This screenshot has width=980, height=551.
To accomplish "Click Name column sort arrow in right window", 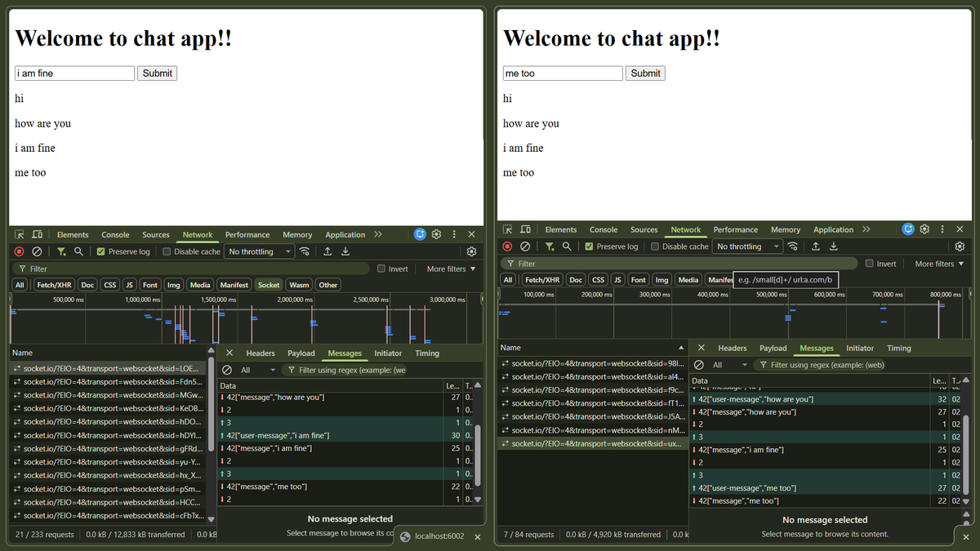I will 681,348.
